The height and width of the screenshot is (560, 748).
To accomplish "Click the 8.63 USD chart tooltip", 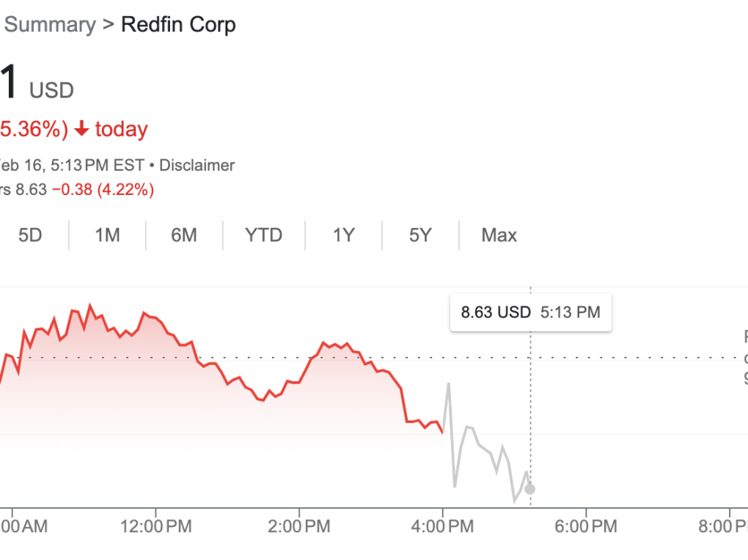I will pos(530,312).
